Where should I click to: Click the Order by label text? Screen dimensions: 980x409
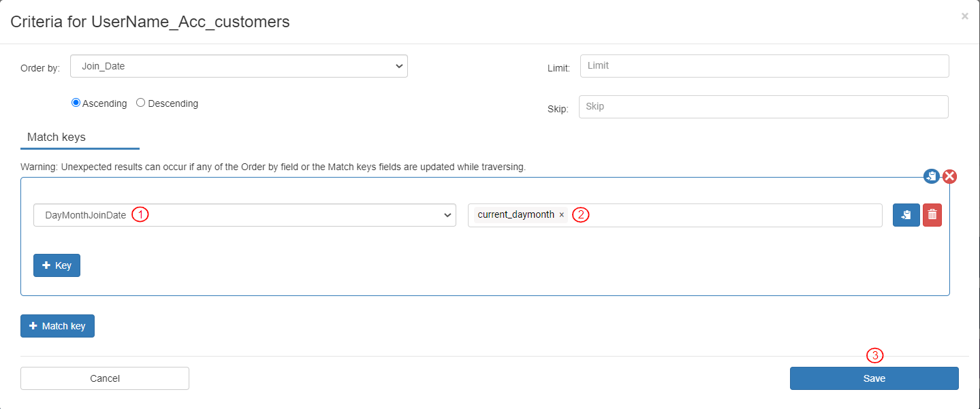pos(40,68)
